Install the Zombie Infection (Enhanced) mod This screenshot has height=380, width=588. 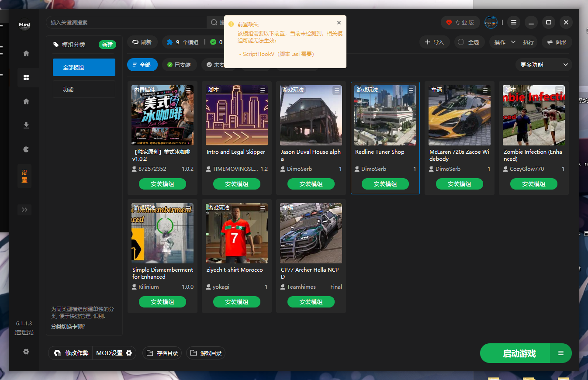tap(534, 184)
